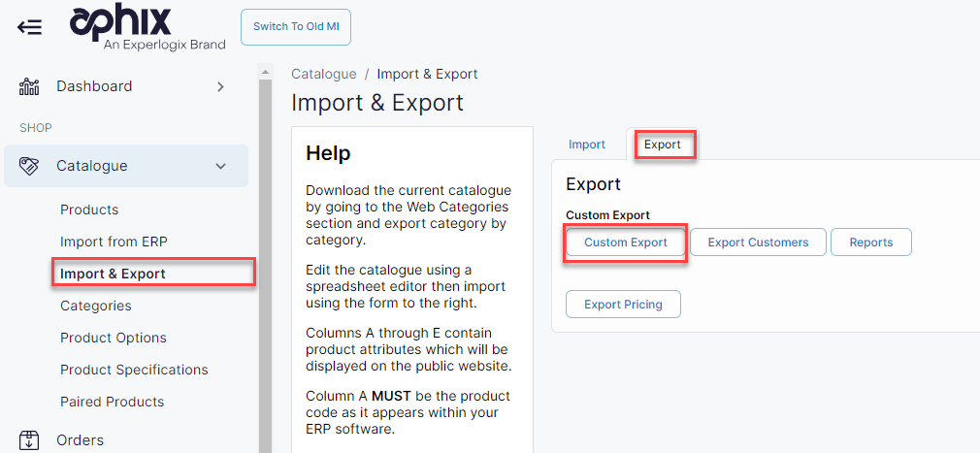Click the Dashboard chart icon
This screenshot has height=453, width=980.
pyautogui.click(x=29, y=86)
